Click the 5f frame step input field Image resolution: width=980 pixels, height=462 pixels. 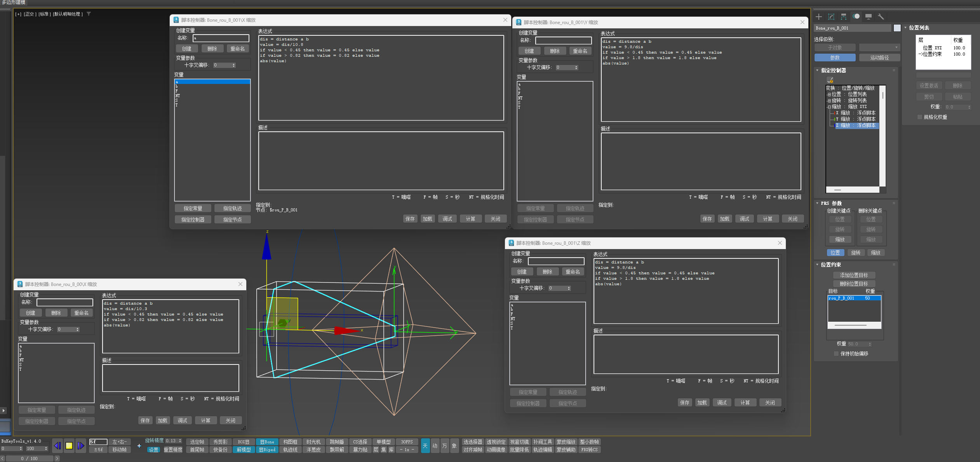pos(98,442)
